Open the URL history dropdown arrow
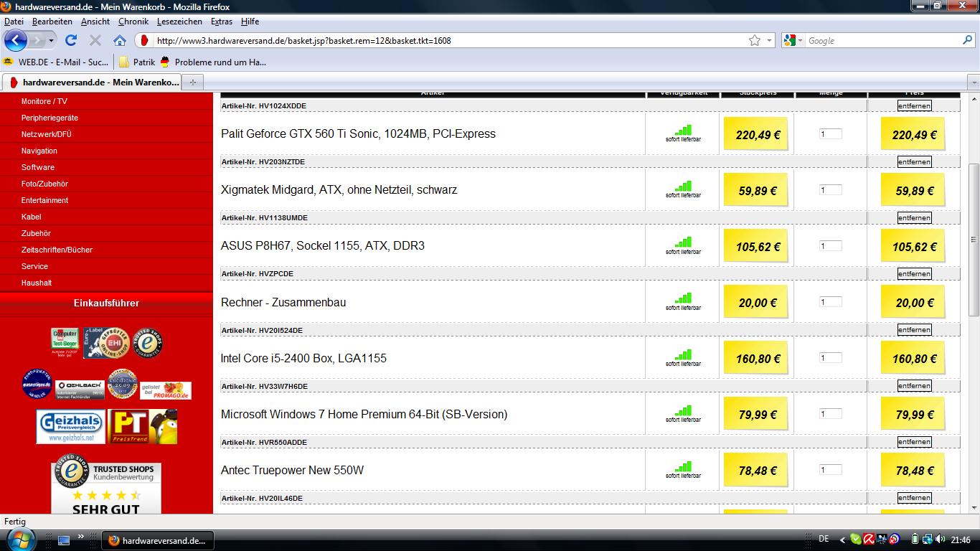980x551 pixels. tap(770, 41)
